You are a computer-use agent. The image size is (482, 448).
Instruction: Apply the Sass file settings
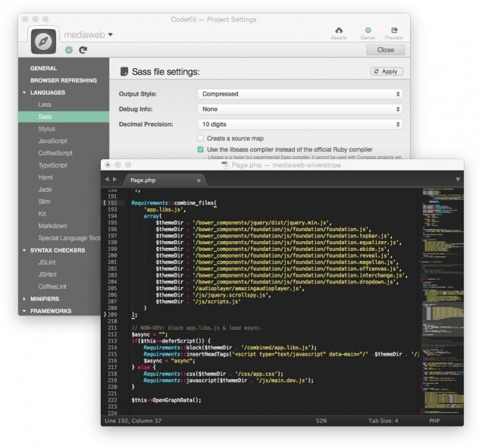[387, 71]
